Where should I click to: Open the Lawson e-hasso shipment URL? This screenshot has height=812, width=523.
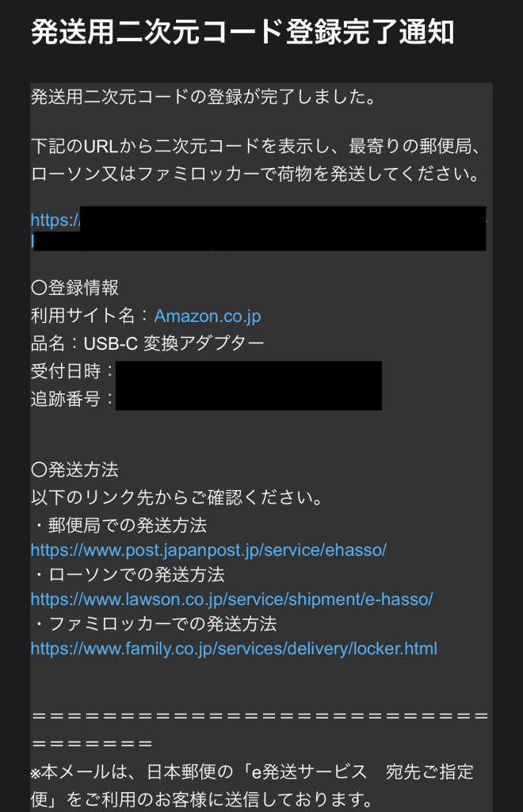(231, 599)
